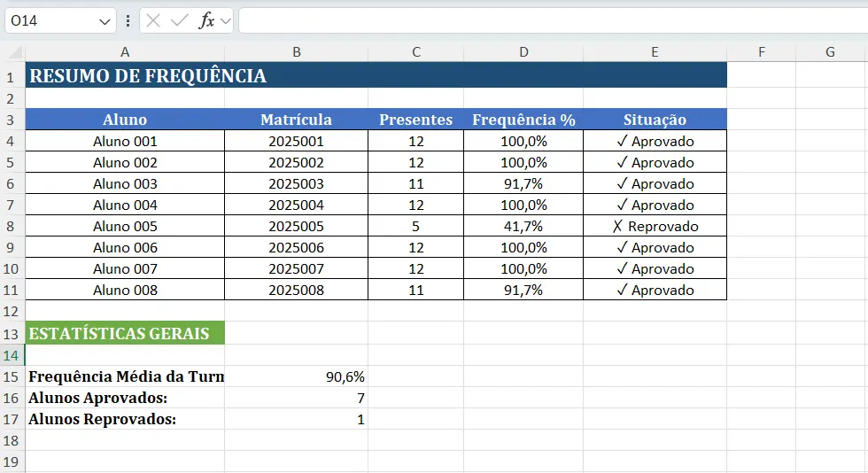Select the column B header
This screenshot has height=473, width=868.
(296, 52)
